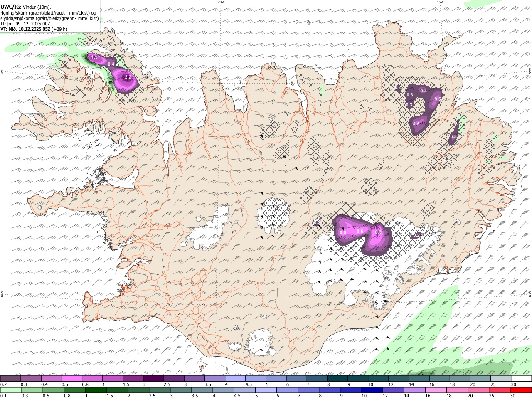Click the '20W' longitude label
Screen dimensions: 532x399
point(221,2)
